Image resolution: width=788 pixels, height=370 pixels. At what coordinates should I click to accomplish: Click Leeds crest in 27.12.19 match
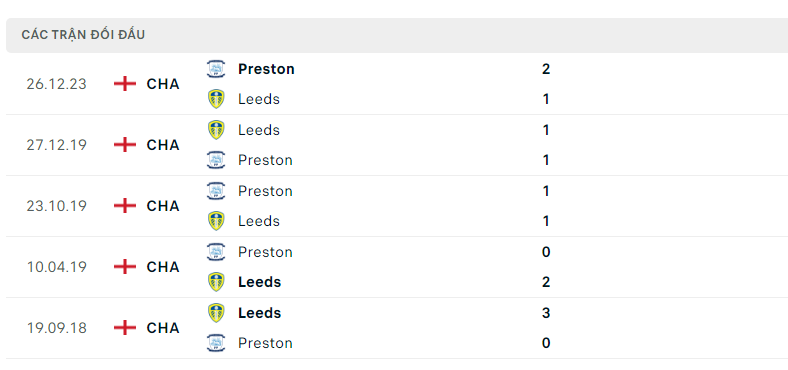(x=216, y=130)
